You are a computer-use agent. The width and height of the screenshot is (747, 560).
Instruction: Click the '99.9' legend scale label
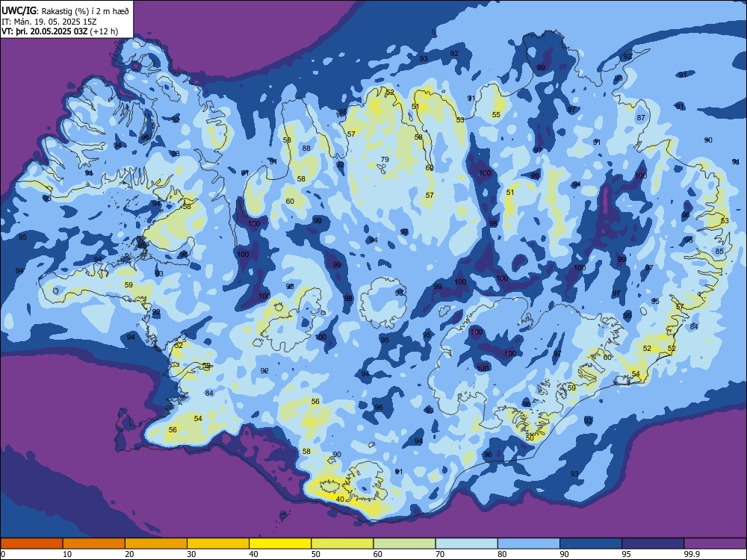pyautogui.click(x=691, y=554)
